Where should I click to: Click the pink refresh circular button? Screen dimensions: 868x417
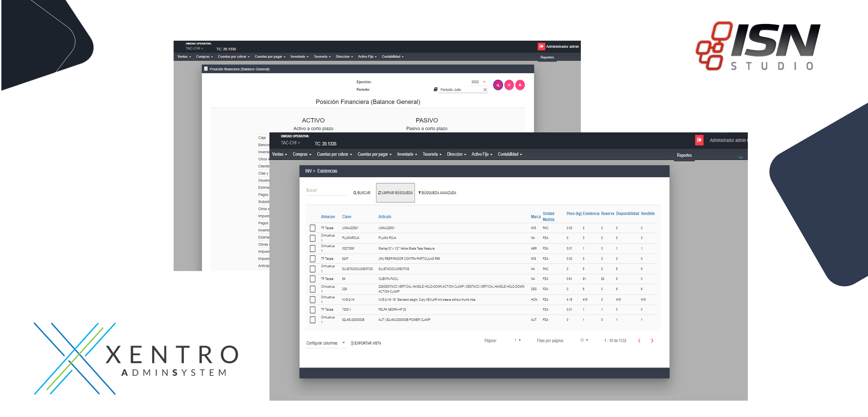(x=509, y=85)
